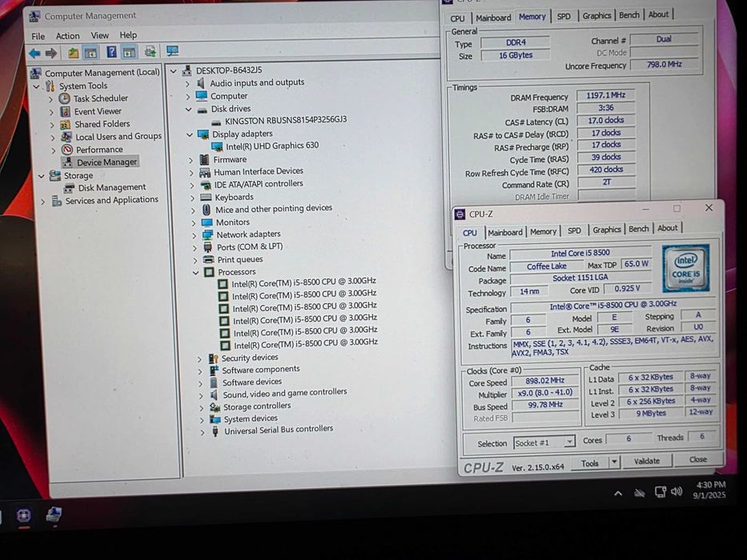Collapse the Display adapters category
Screen dimensions: 747x560
pos(190,135)
